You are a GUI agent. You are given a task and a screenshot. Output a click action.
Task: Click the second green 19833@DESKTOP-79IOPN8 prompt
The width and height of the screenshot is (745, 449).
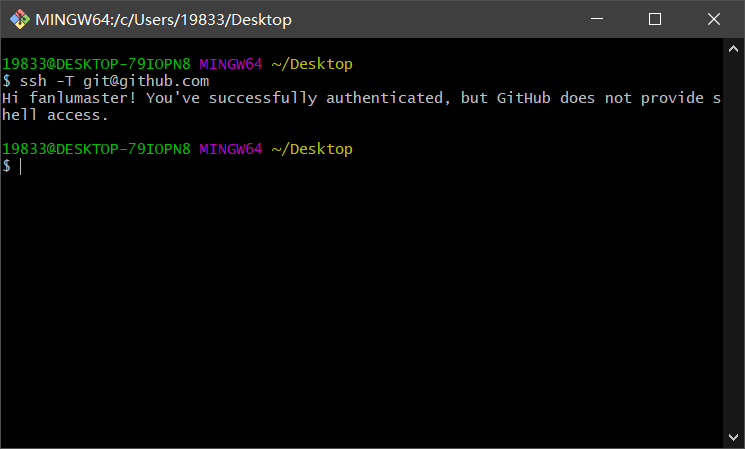pos(96,149)
